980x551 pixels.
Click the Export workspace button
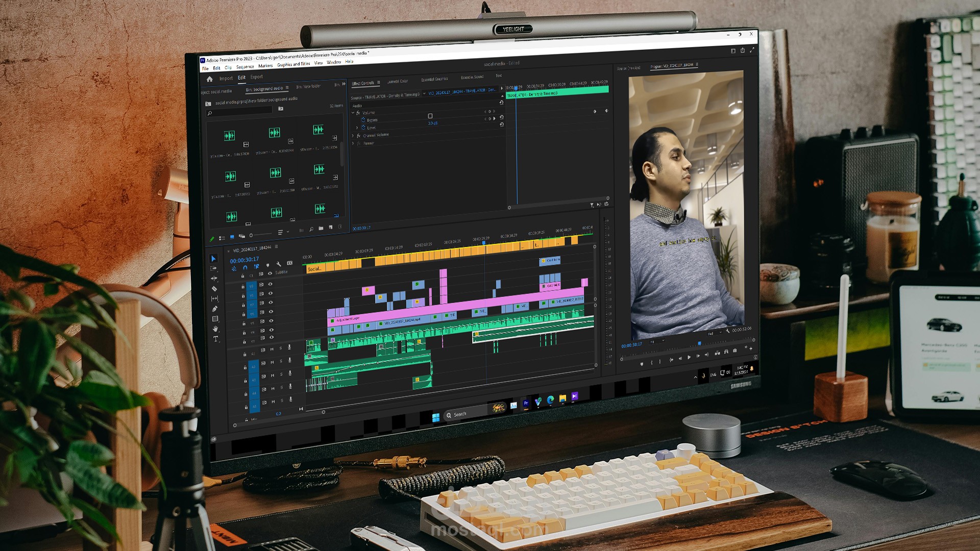[256, 77]
